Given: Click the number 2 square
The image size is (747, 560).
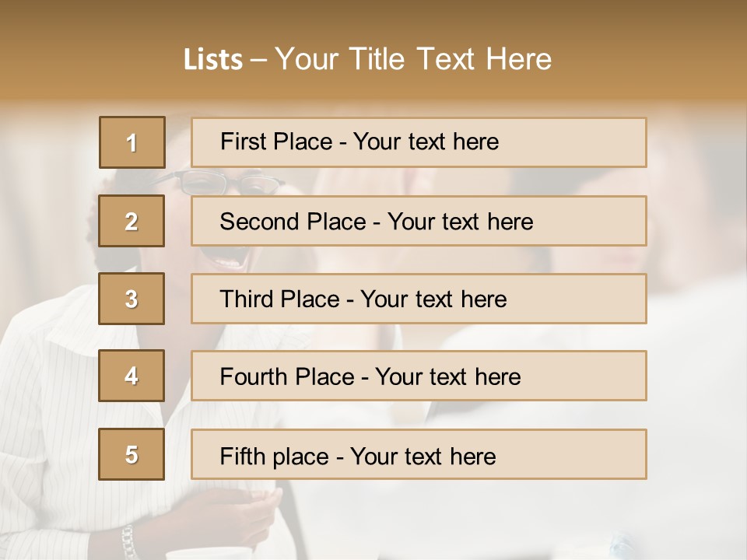Looking at the screenshot, I should click(132, 221).
